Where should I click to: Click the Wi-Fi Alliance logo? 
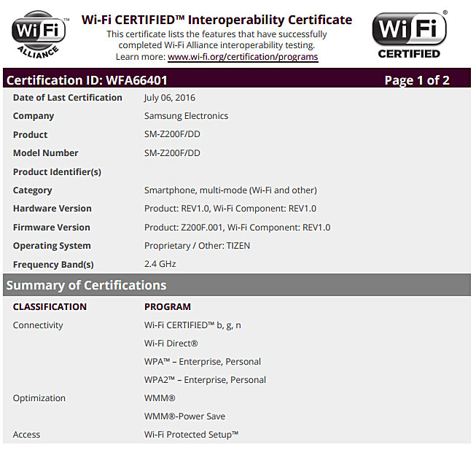(39, 34)
